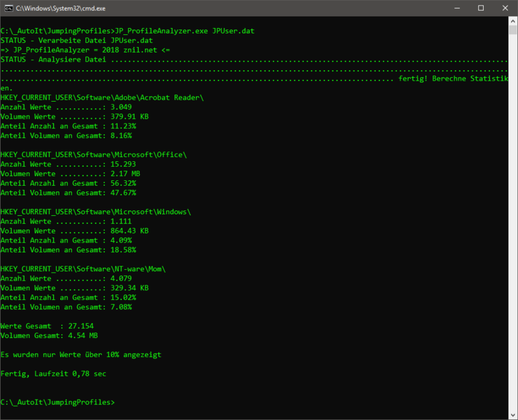Click the NT-ware\Mom registry key line
The image size is (518, 420).
point(83,269)
